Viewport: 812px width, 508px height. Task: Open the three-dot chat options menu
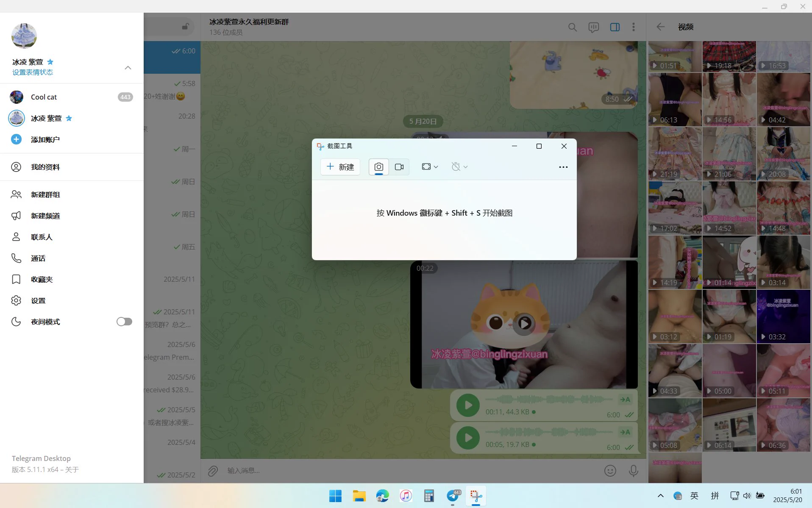click(634, 27)
